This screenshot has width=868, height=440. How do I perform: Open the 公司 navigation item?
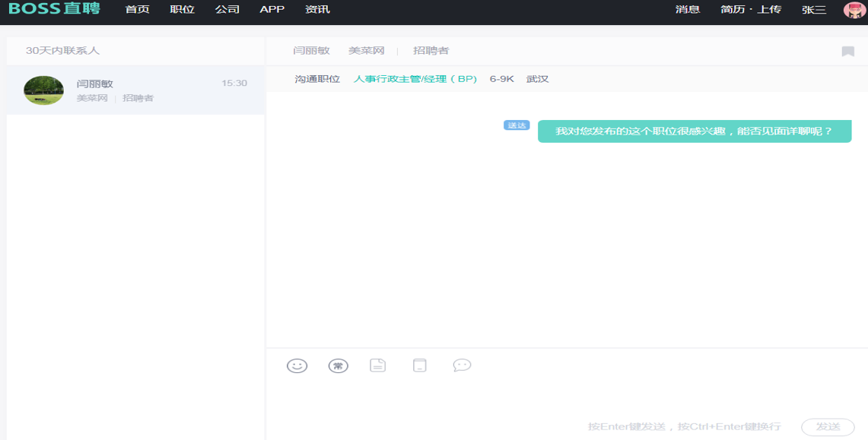click(227, 10)
